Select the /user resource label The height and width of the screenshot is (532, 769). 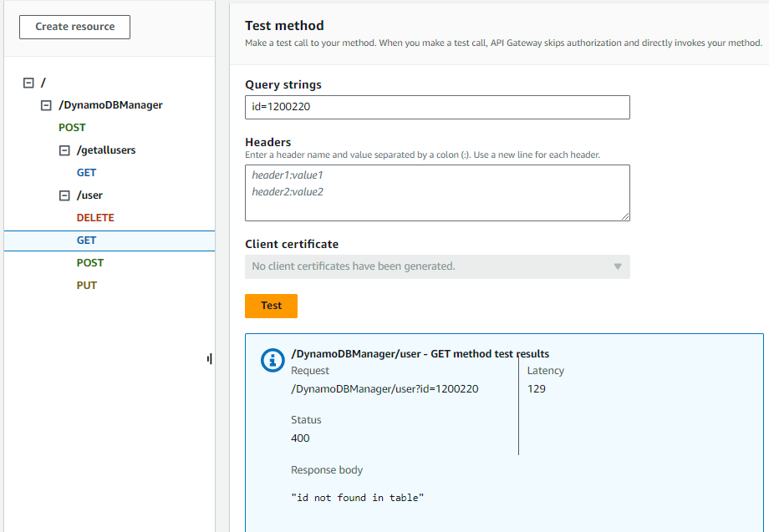[x=89, y=195]
